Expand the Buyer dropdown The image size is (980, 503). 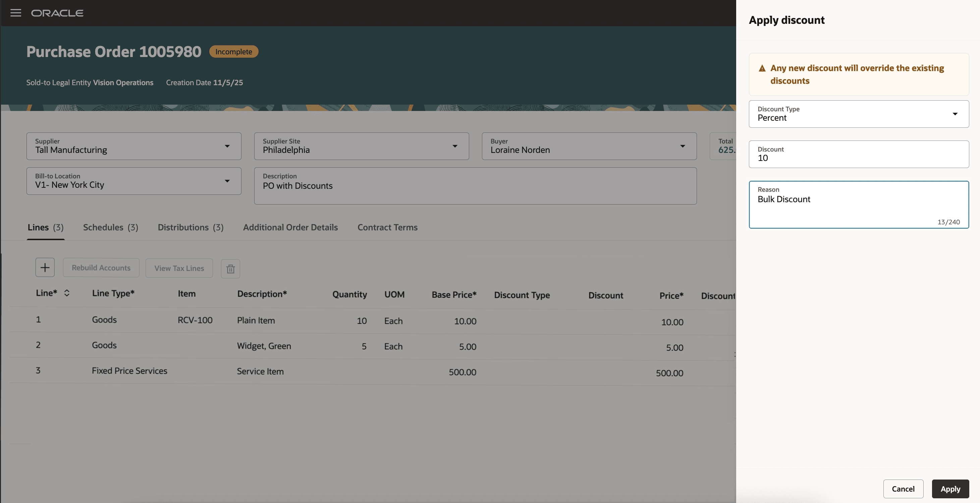tap(683, 146)
